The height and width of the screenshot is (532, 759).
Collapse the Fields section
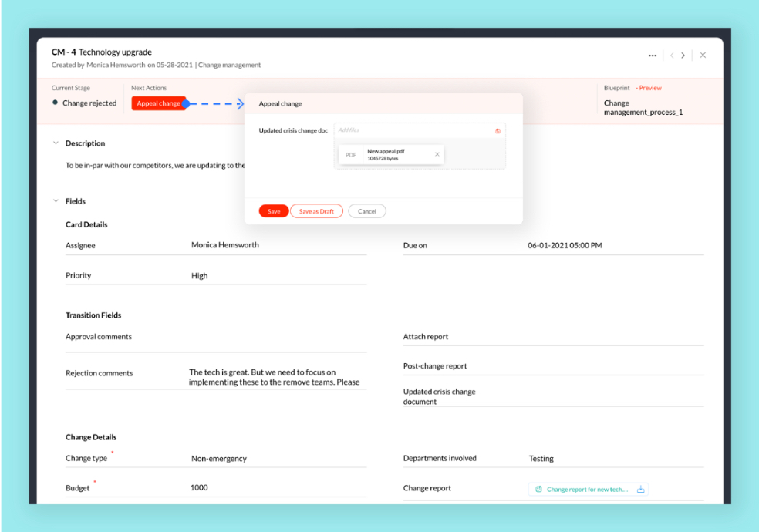pyautogui.click(x=56, y=201)
